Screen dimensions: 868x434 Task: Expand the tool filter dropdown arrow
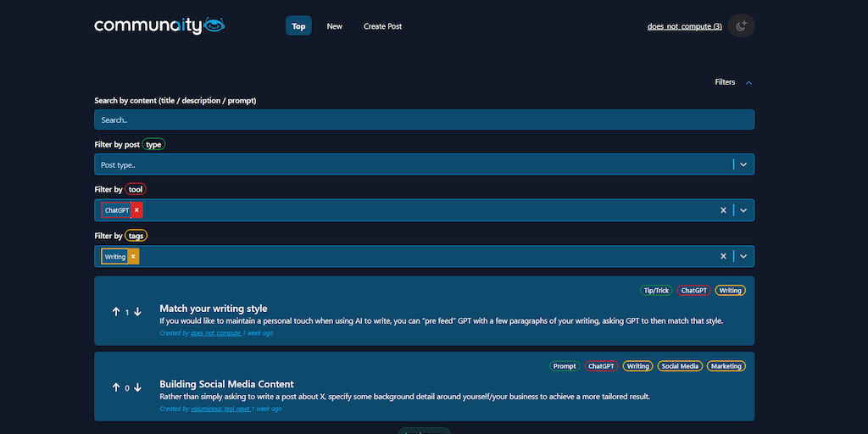pos(743,210)
